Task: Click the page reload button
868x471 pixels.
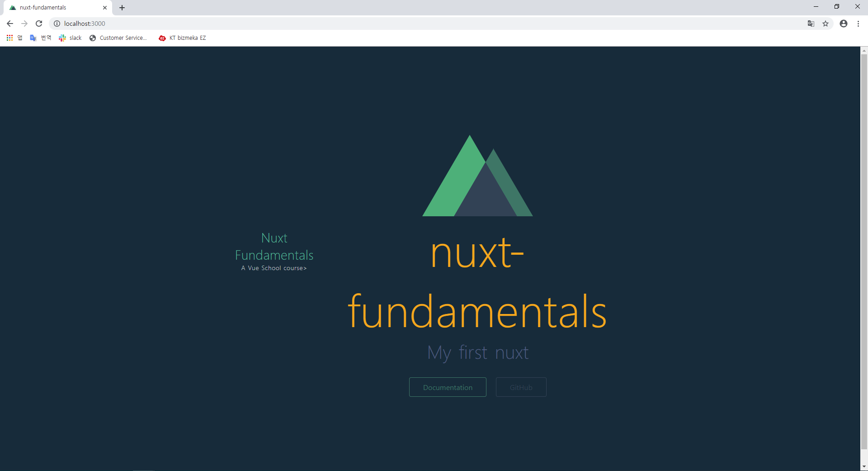Action: pyautogui.click(x=39, y=24)
